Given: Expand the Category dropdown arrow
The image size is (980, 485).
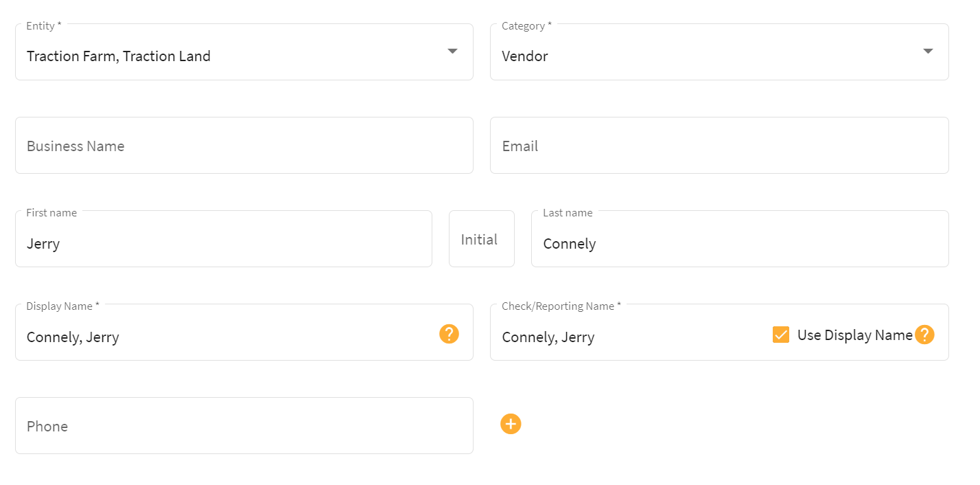Looking at the screenshot, I should click(928, 52).
